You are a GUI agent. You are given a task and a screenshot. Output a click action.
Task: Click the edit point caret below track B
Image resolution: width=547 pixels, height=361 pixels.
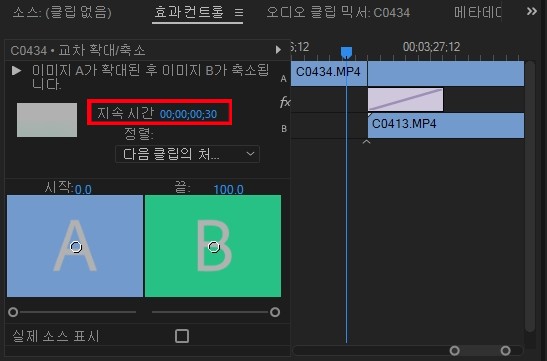[x=366, y=142]
